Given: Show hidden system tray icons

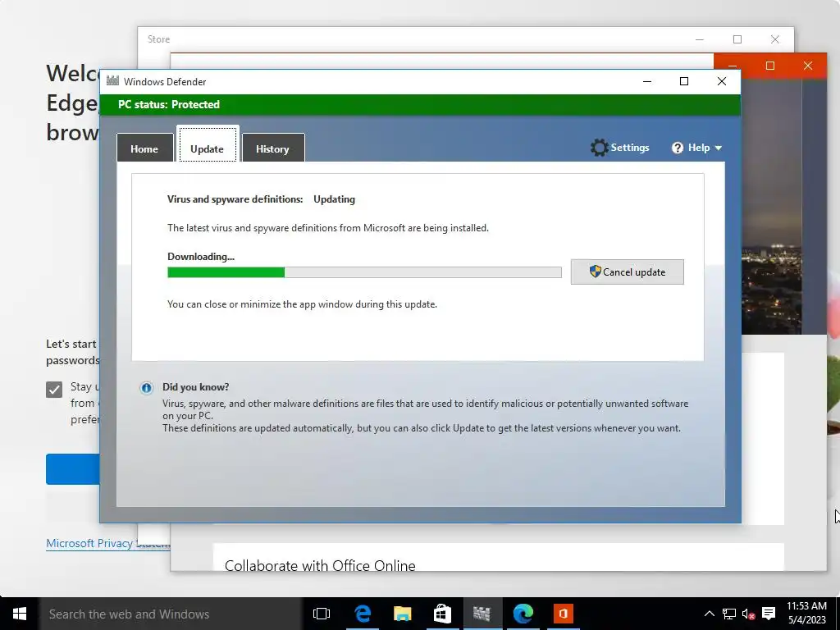Looking at the screenshot, I should click(x=709, y=614).
